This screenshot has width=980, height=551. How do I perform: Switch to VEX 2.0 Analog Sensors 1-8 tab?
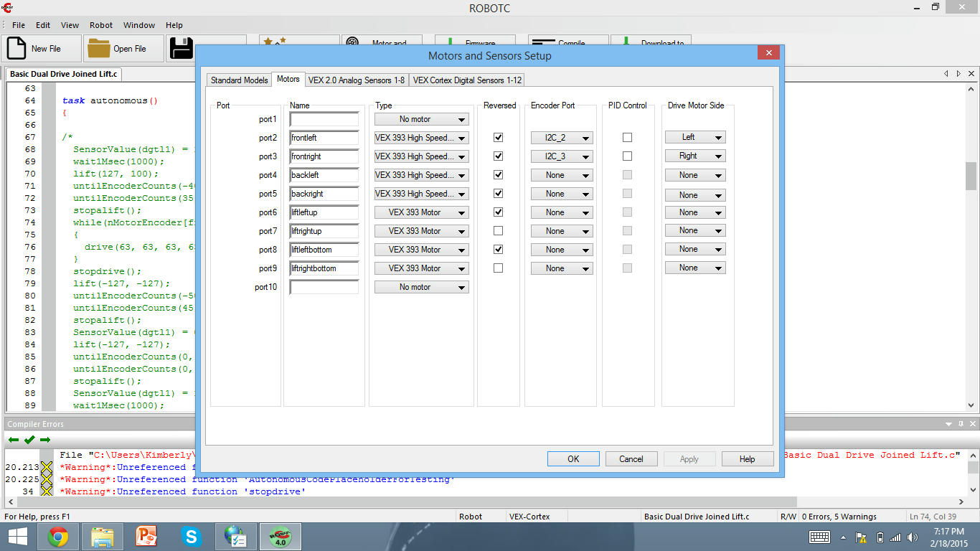(x=357, y=80)
